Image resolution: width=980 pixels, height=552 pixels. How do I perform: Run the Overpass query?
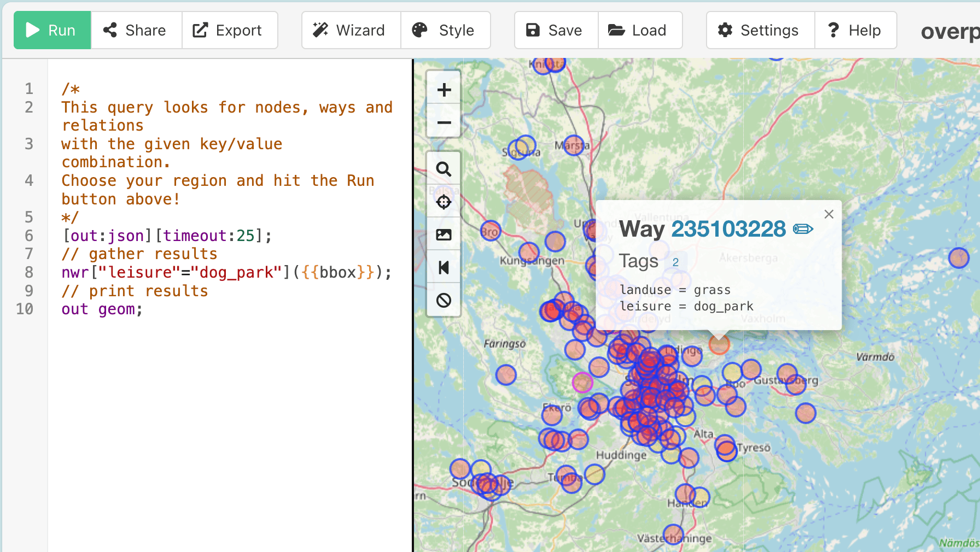(x=52, y=30)
